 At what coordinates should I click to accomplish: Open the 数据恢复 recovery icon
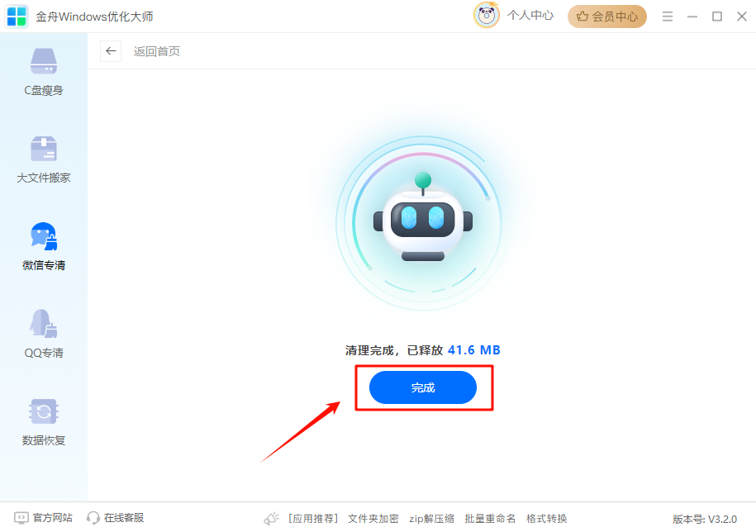click(44, 411)
